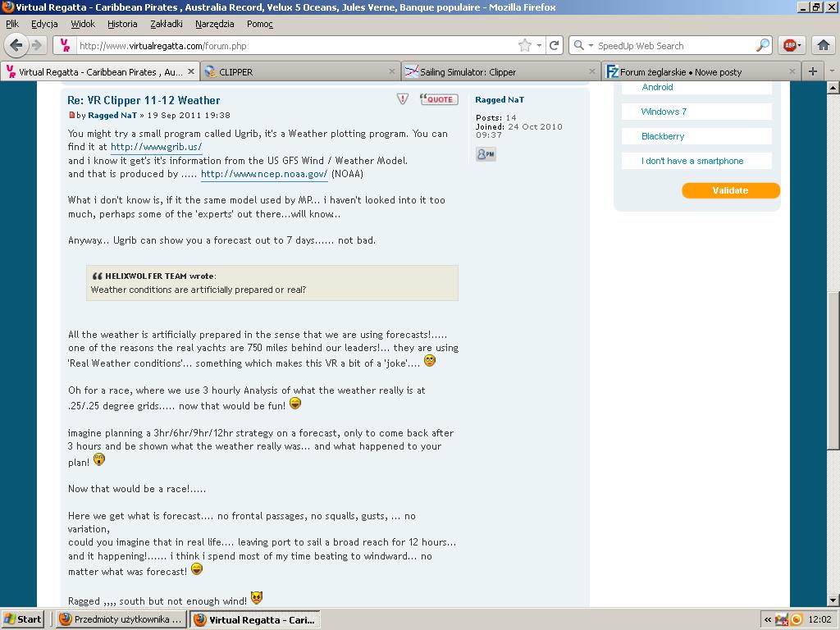Screen dimensions: 840x630
Task: Click the Reload page icon
Action: pos(555,46)
